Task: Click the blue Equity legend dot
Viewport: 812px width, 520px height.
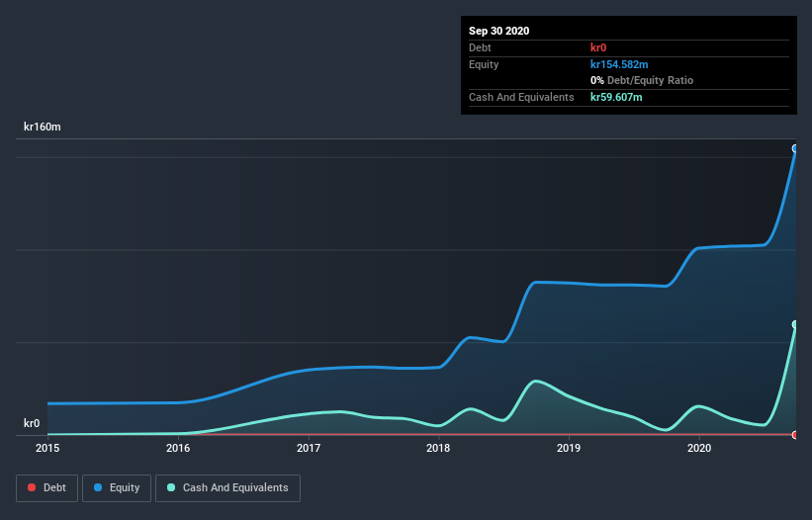Action: click(x=98, y=487)
